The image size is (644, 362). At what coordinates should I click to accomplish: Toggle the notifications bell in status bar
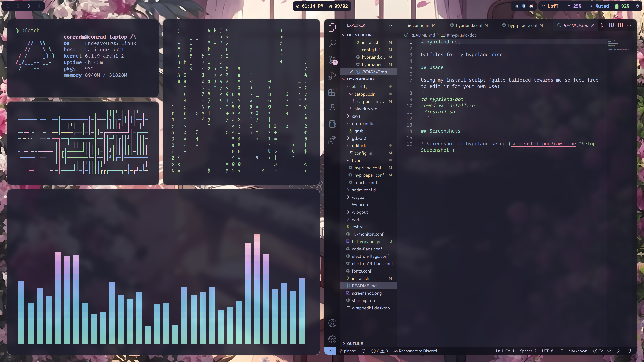click(x=629, y=351)
